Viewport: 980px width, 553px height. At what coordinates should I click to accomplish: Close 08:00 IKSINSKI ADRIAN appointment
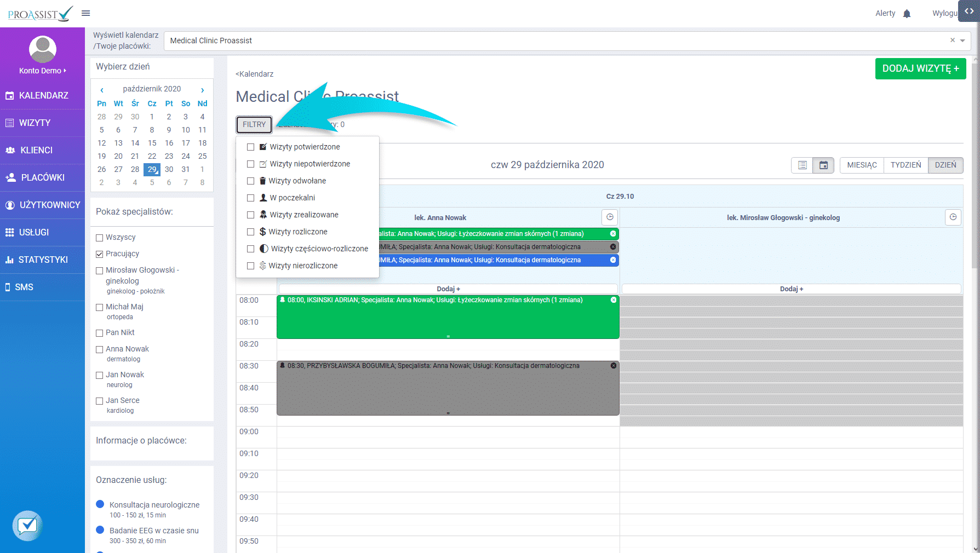point(614,300)
